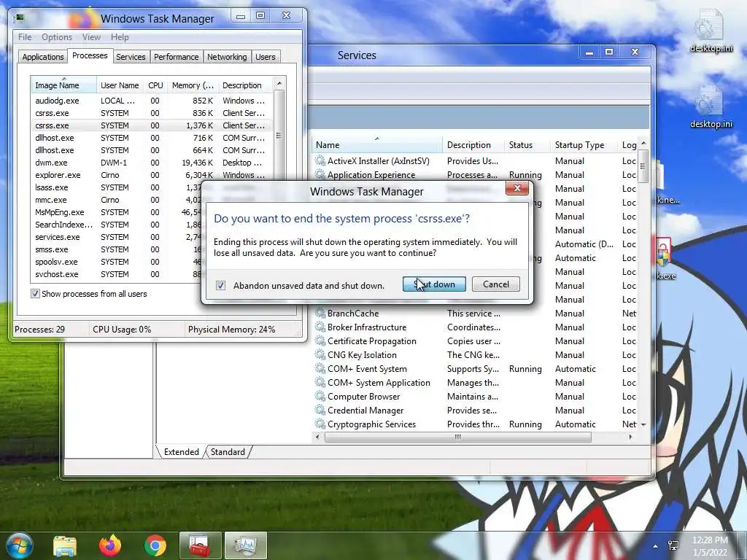This screenshot has width=747, height=560.
Task: Click the Windows Start orb
Action: tap(18, 545)
